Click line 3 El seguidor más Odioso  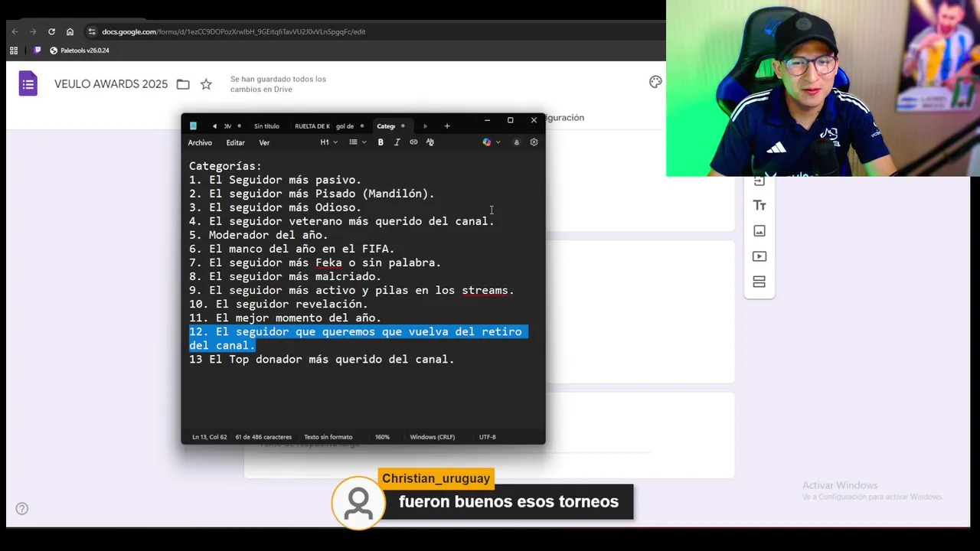pos(275,207)
